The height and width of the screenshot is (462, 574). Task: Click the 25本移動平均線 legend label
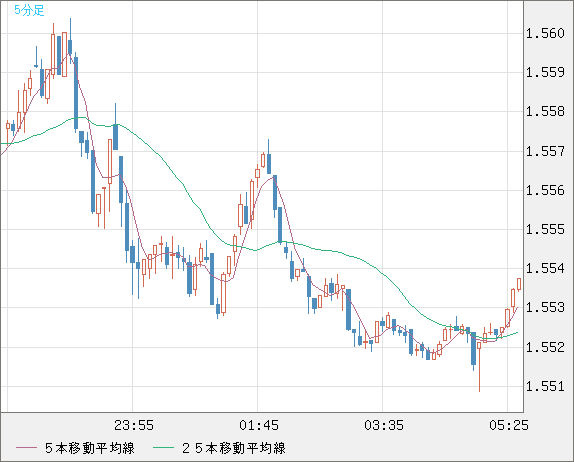(234, 448)
